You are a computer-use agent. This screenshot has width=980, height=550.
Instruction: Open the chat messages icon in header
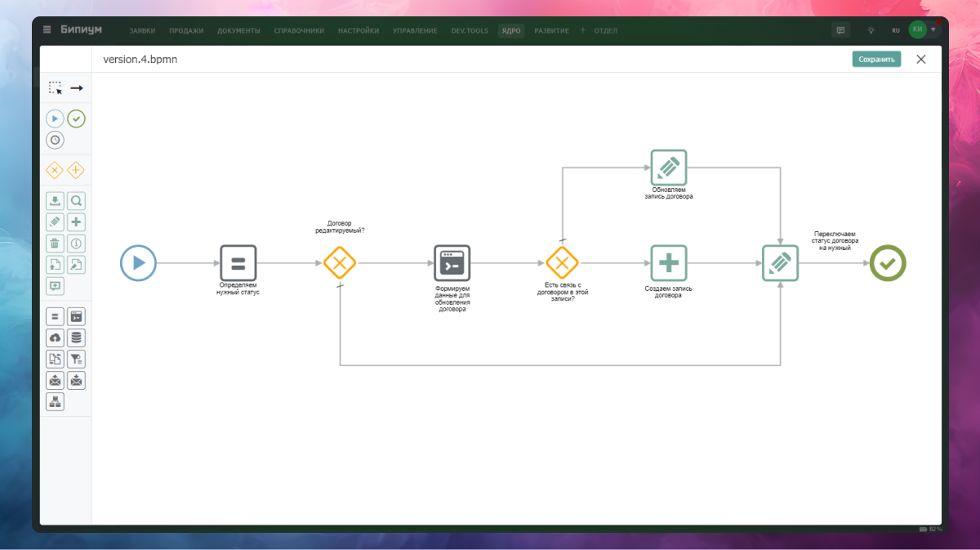840,30
